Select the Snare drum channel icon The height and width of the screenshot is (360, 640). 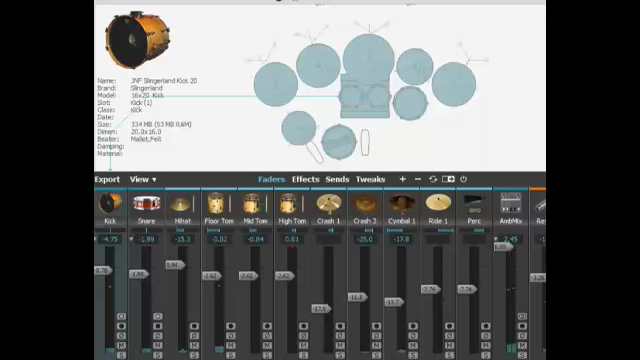tap(147, 203)
